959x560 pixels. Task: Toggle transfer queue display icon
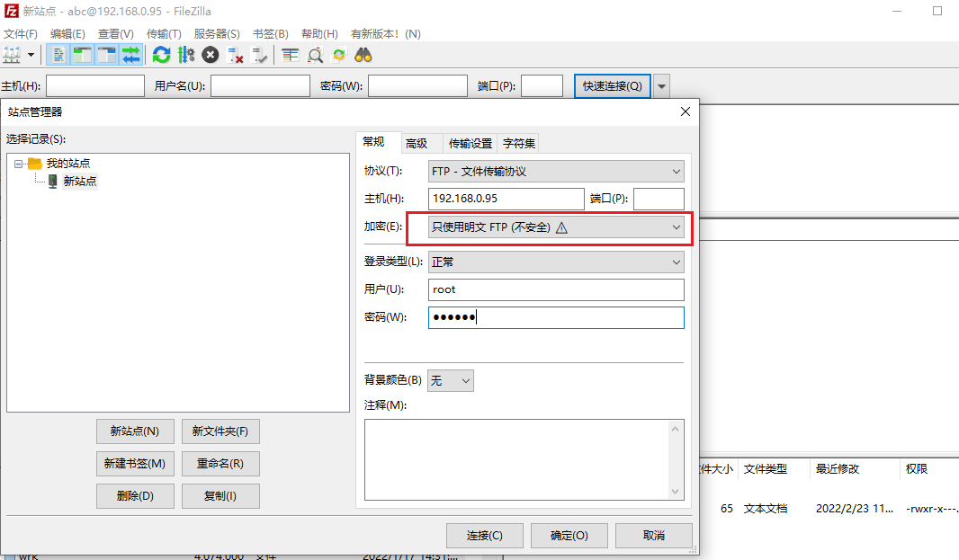(130, 55)
